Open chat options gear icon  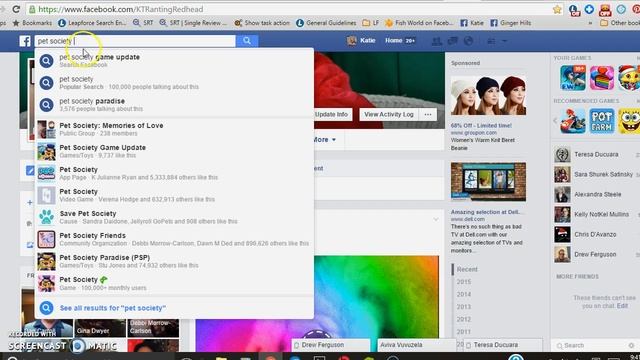[x=631, y=345]
